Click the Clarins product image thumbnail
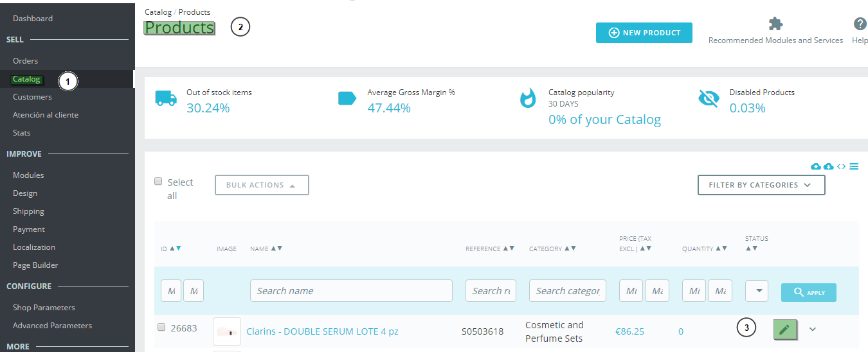The height and width of the screenshot is (352, 868). tap(226, 331)
